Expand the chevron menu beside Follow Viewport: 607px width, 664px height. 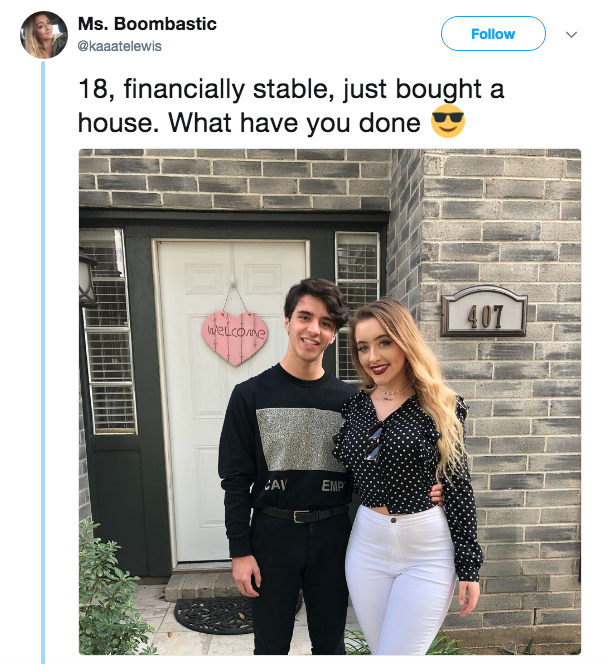pos(571,34)
